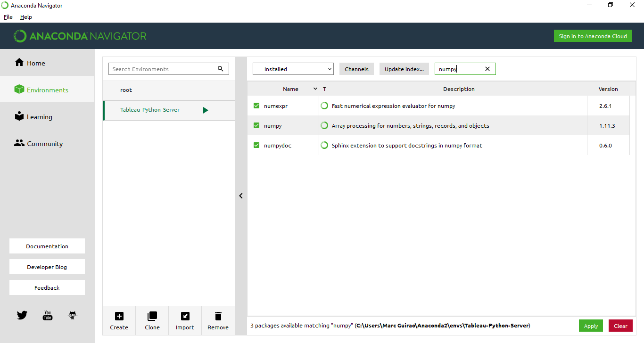This screenshot has height=343, width=644.
Task: Click the Remove environment trash icon
Action: click(218, 316)
